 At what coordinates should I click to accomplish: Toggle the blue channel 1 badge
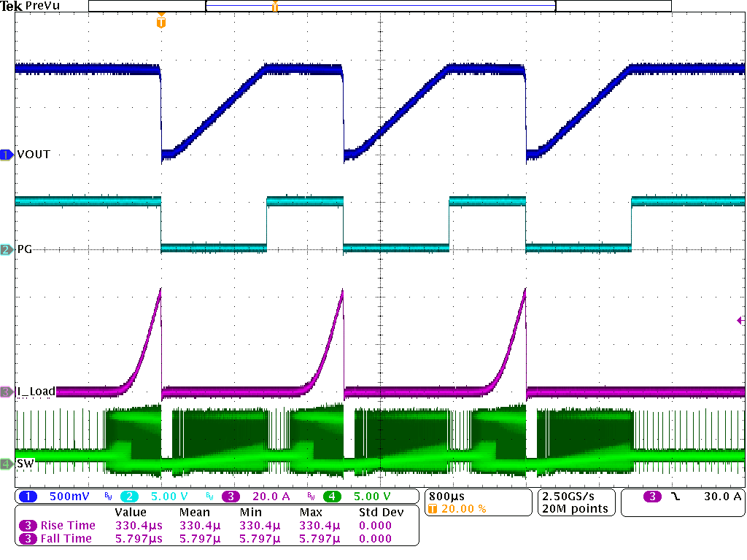28,497
